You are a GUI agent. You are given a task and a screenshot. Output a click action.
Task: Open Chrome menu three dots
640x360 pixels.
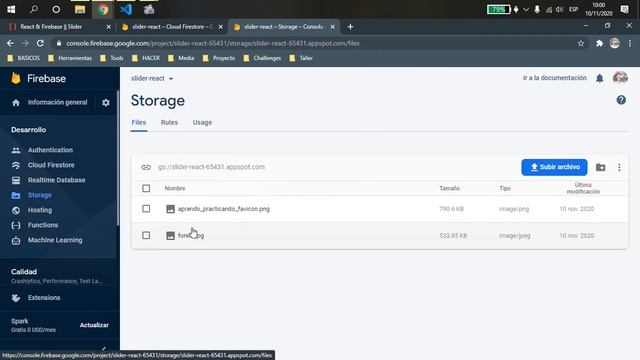point(630,43)
